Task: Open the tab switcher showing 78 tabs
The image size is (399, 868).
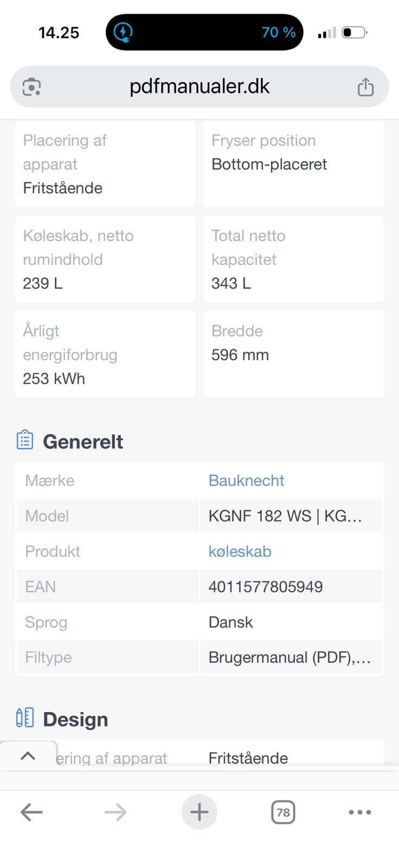Action: point(283,812)
